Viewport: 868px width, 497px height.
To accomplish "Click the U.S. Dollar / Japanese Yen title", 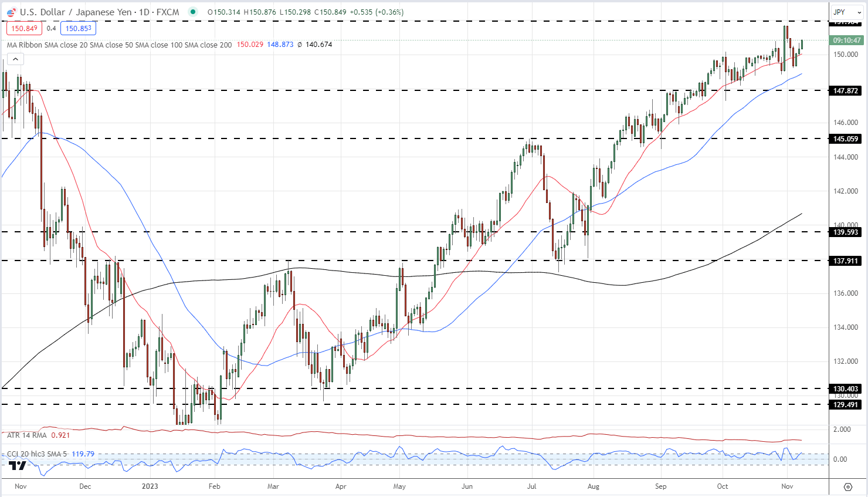I will point(76,12).
